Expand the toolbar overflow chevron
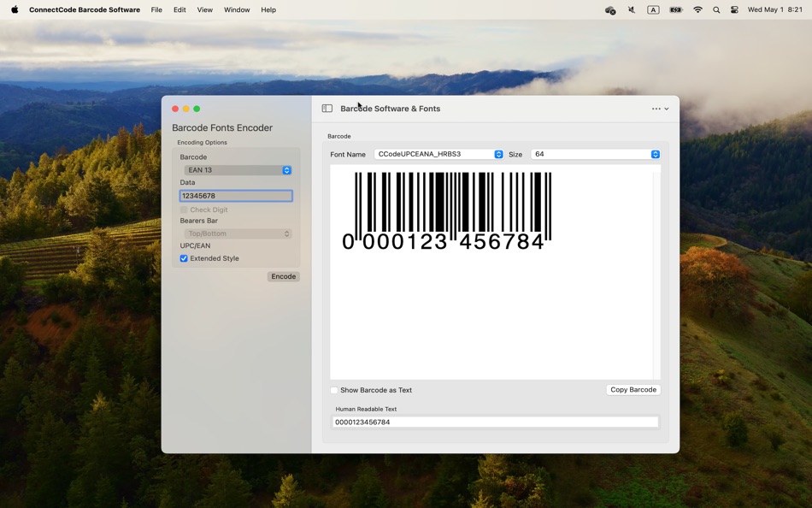 pos(667,109)
